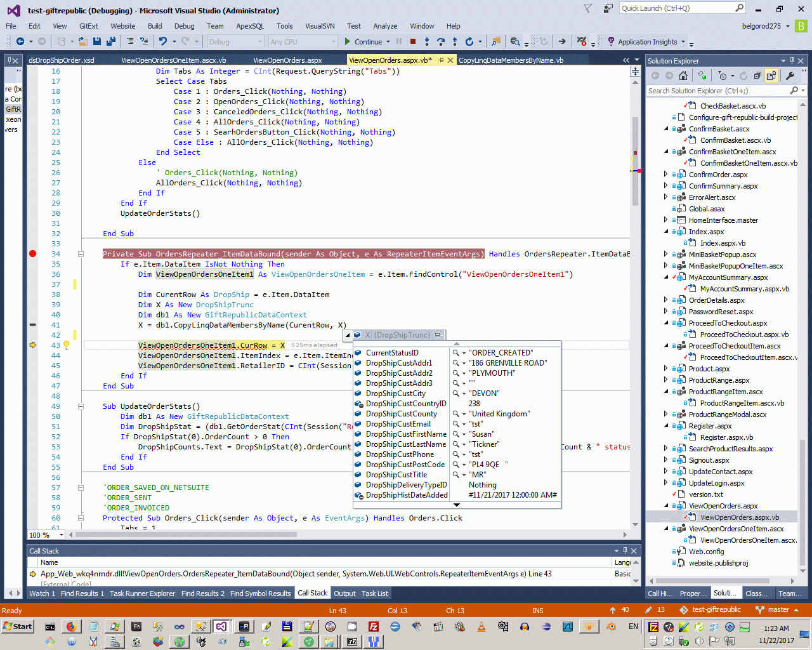Open the editor zoom 100 % dropdown
Screen dimensions: 812x650
pyautogui.click(x=62, y=535)
